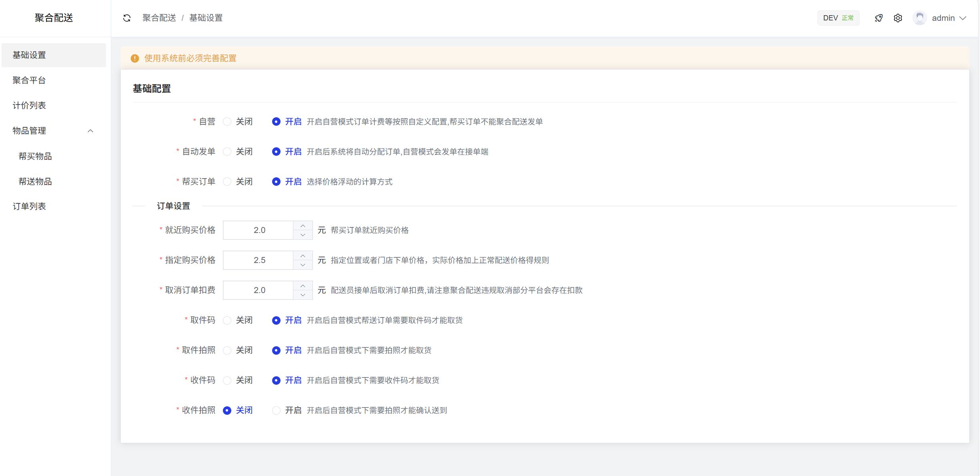进入帮买物品子菜单

coord(35,156)
